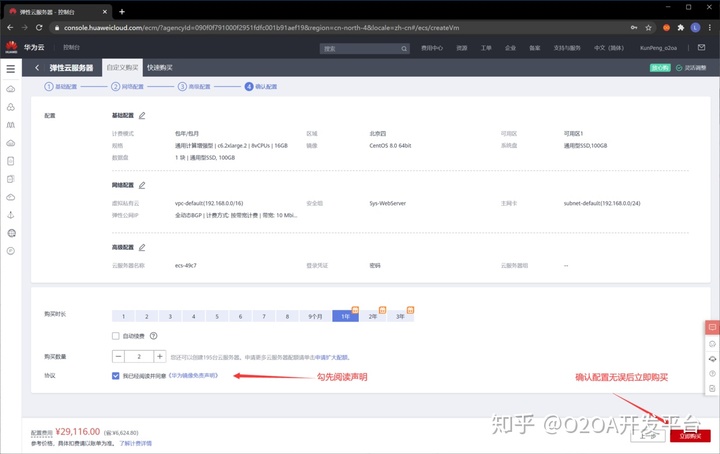Screen dimensions: 720x454
Task: Go to step 2 网络配置
Action: (127, 86)
